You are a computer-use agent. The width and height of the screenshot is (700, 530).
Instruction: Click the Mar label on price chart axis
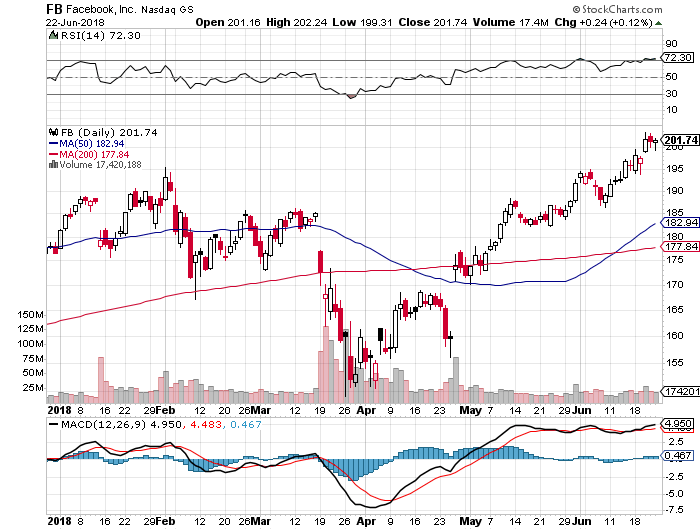point(261,410)
